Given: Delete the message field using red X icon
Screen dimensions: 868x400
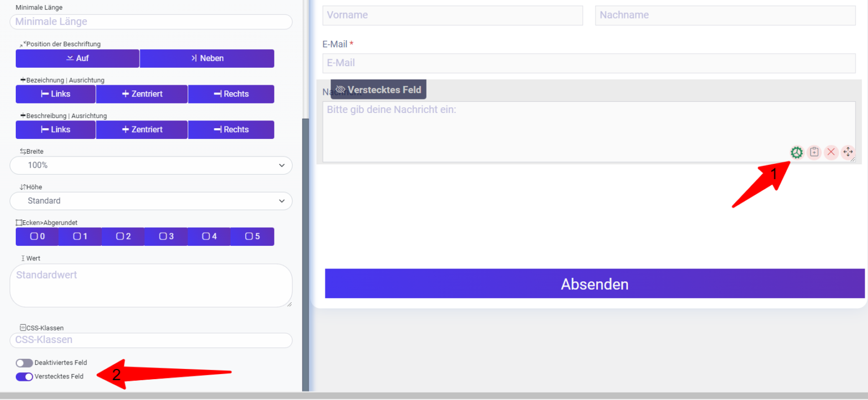Looking at the screenshot, I should pos(831,152).
